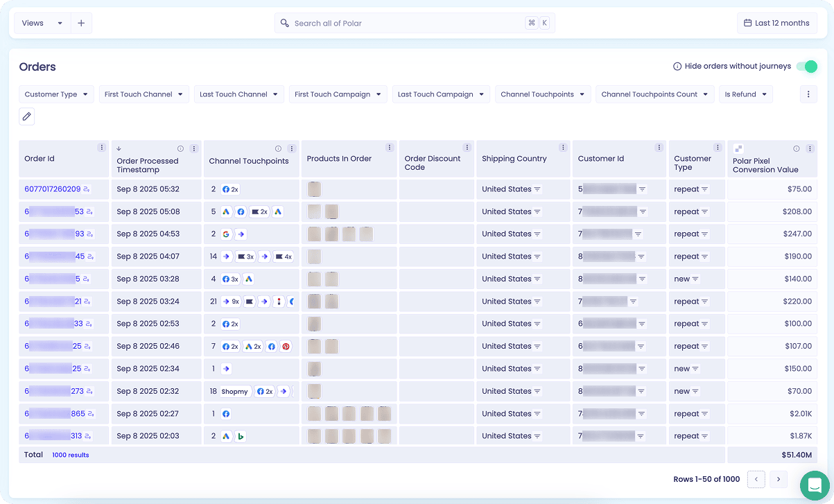The image size is (834, 504).
Task: Open order 6077017260209 link
Action: coord(53,189)
